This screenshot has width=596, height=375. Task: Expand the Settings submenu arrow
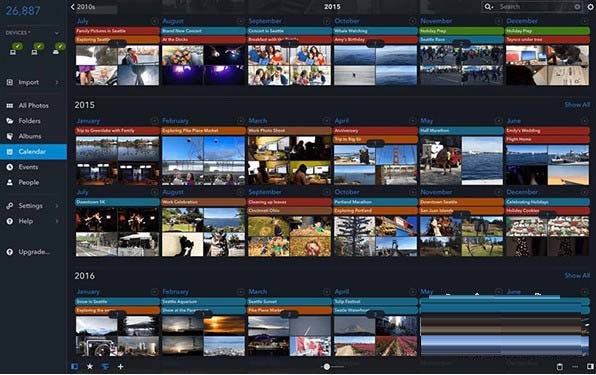click(x=57, y=206)
